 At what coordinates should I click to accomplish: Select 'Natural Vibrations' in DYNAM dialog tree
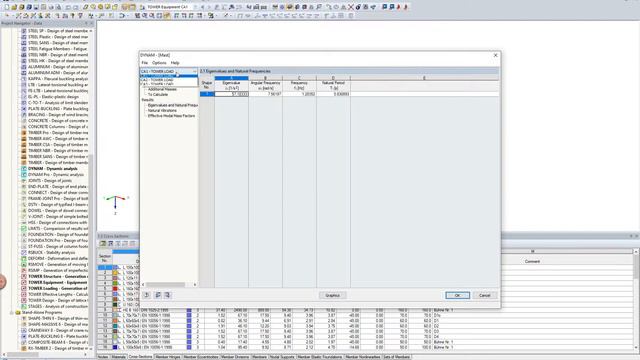tap(162, 110)
